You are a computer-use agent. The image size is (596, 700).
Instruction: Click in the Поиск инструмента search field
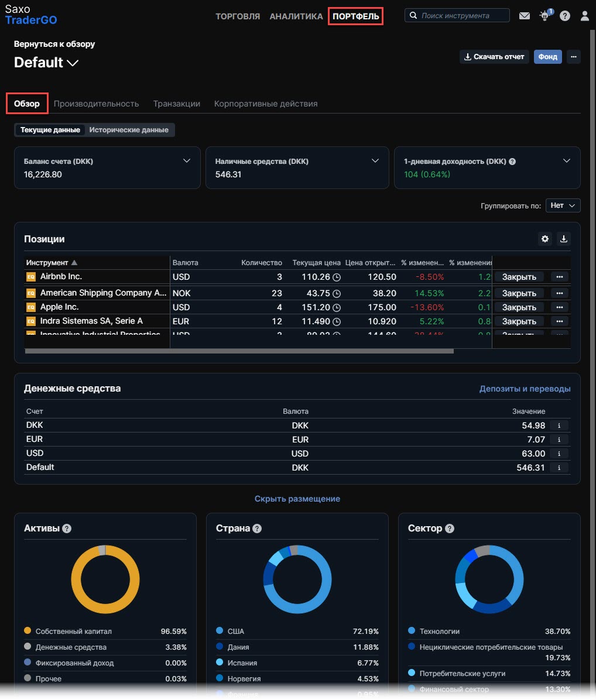point(457,16)
